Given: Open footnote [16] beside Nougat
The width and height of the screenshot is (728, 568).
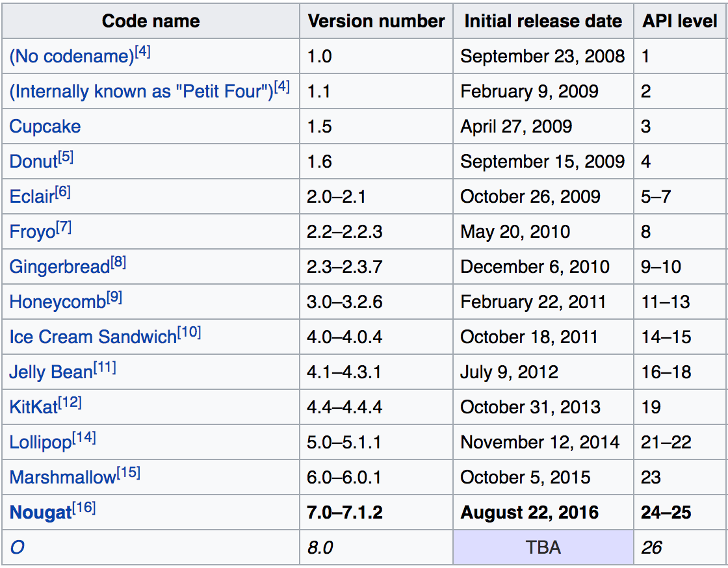Looking at the screenshot, I should point(84,508).
